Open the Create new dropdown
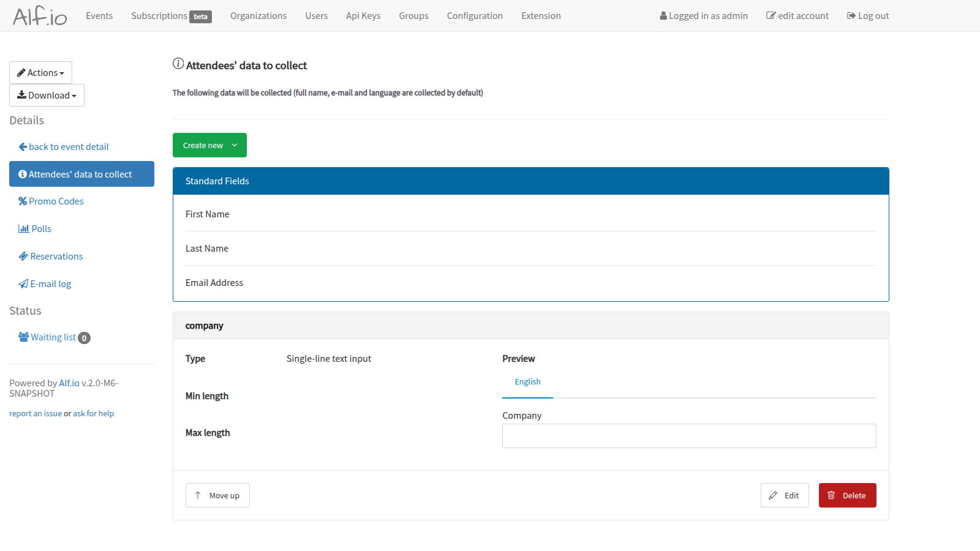 (x=209, y=146)
